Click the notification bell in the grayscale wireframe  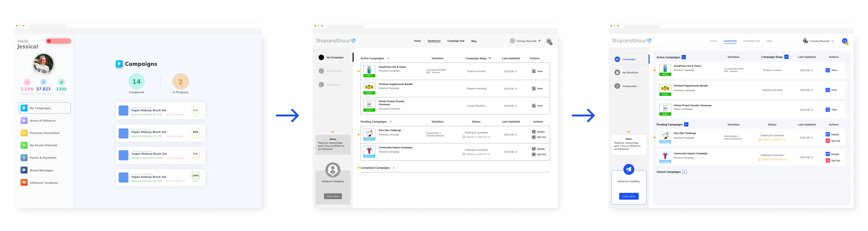tap(549, 41)
